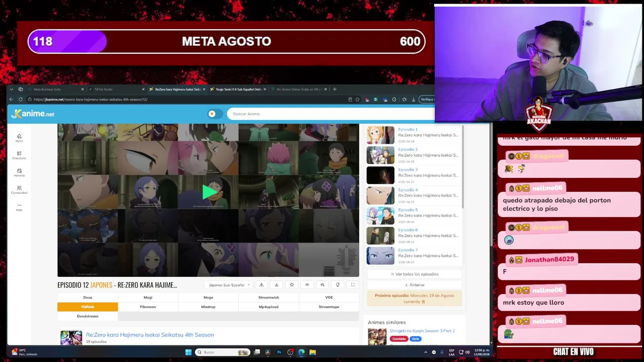Select the Mp4upload video server
Screen dimensions: 644x362
269,307
